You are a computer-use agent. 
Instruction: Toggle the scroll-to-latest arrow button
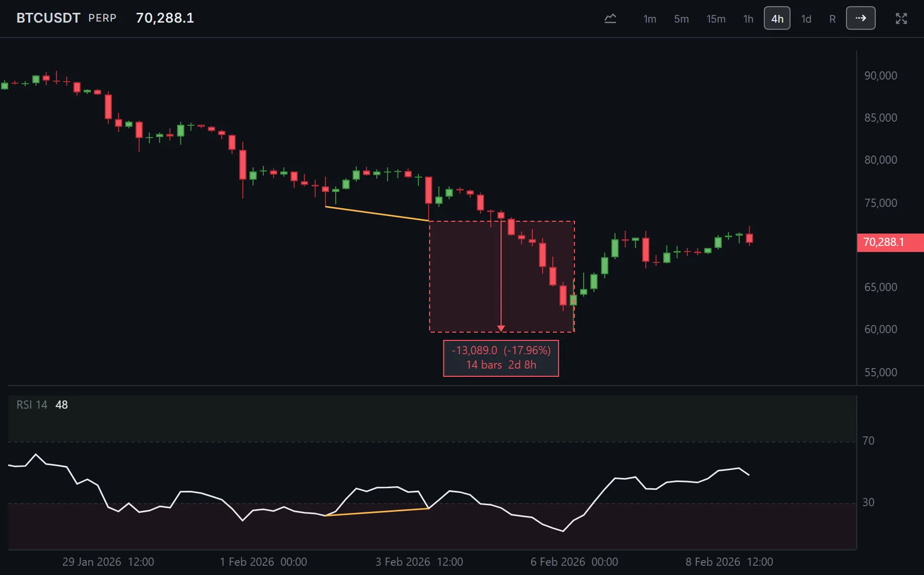click(x=861, y=18)
